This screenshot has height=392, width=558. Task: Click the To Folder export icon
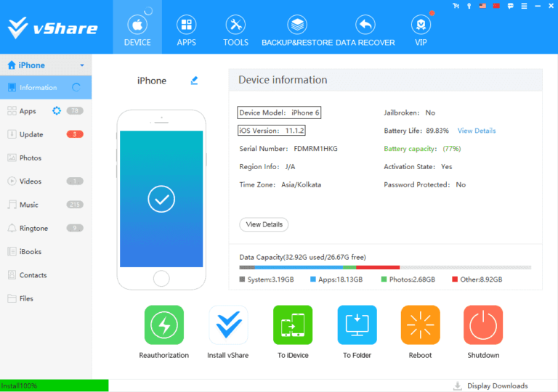tap(357, 324)
